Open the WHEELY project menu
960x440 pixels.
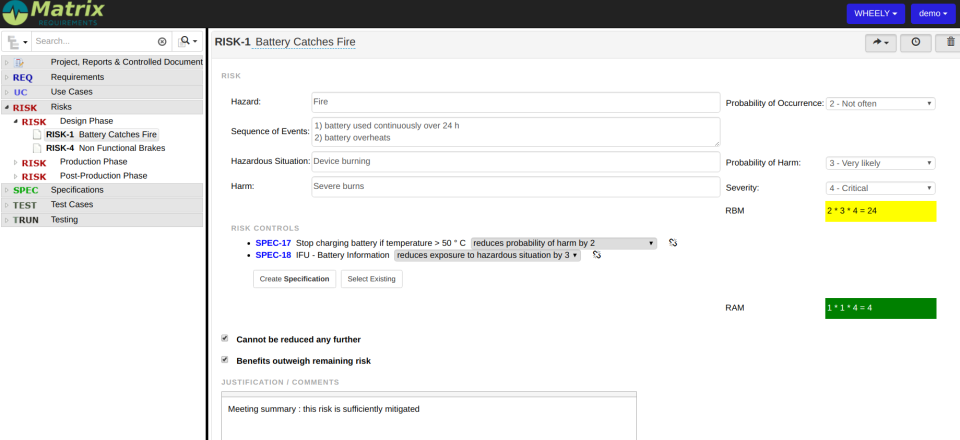[x=875, y=14]
